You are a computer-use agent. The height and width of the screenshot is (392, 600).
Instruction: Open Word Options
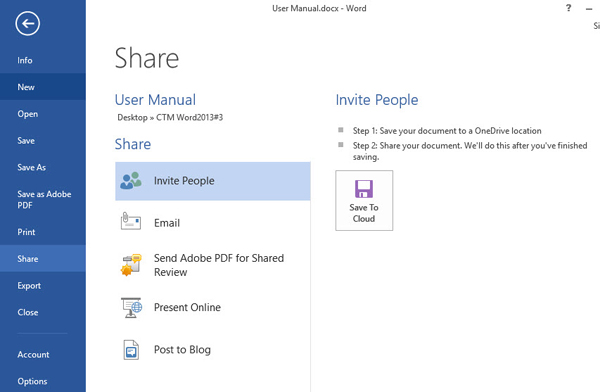(x=43, y=381)
